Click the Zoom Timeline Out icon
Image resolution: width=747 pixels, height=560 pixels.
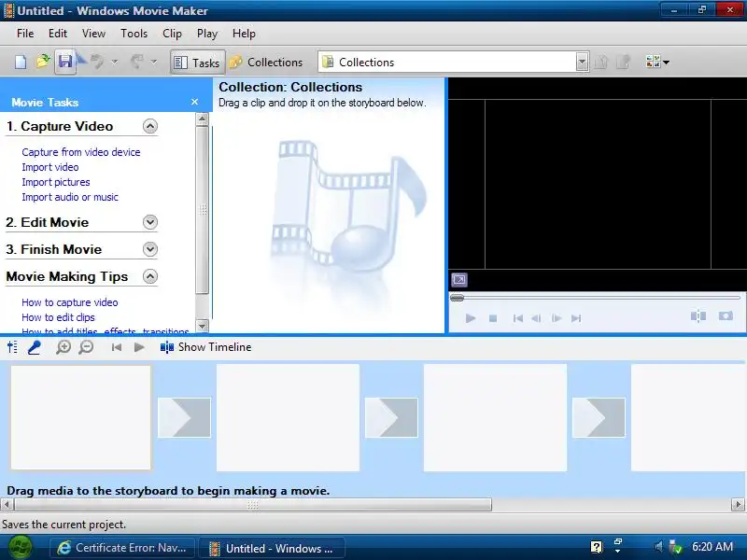click(x=86, y=347)
